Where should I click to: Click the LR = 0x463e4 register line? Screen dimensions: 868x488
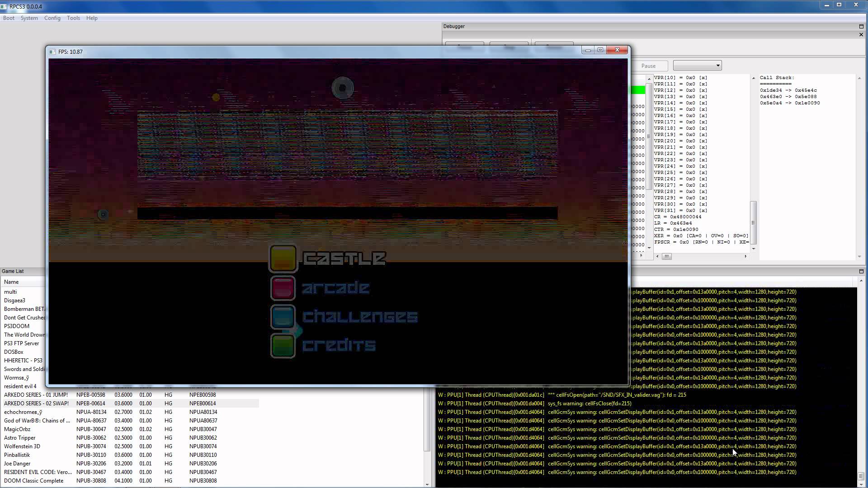(673, 223)
